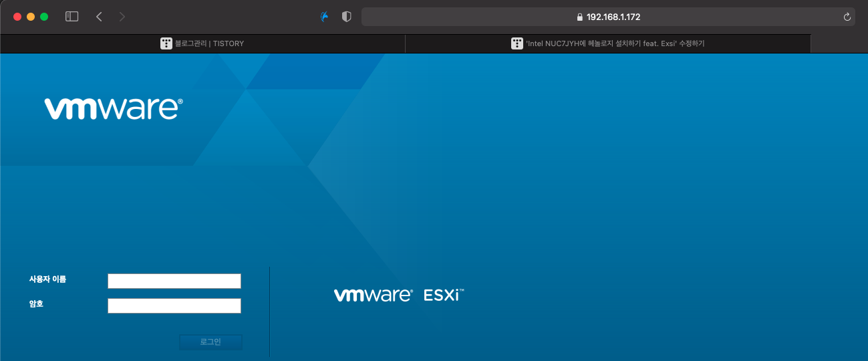Click the 로그인 button
Image resolution: width=868 pixels, height=361 pixels.
(210, 342)
